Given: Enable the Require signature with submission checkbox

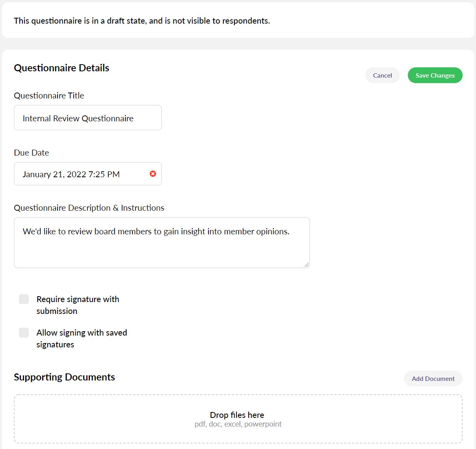Looking at the screenshot, I should (24, 299).
